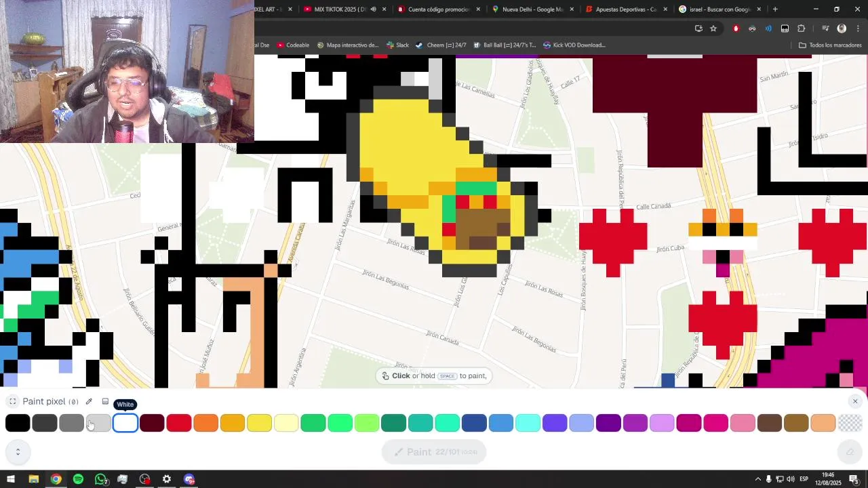Open the Cheem [=] 24/7 bookmark

(x=441, y=45)
